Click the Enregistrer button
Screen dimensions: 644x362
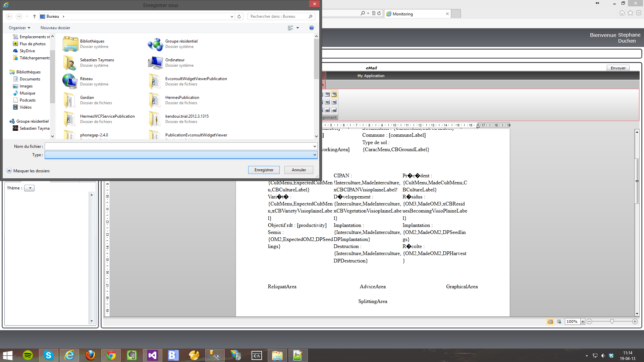click(x=264, y=170)
